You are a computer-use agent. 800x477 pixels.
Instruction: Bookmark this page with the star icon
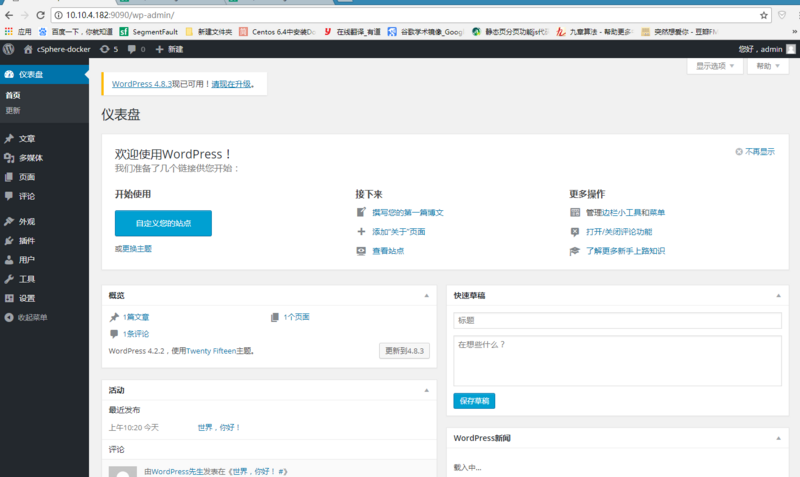click(x=764, y=15)
